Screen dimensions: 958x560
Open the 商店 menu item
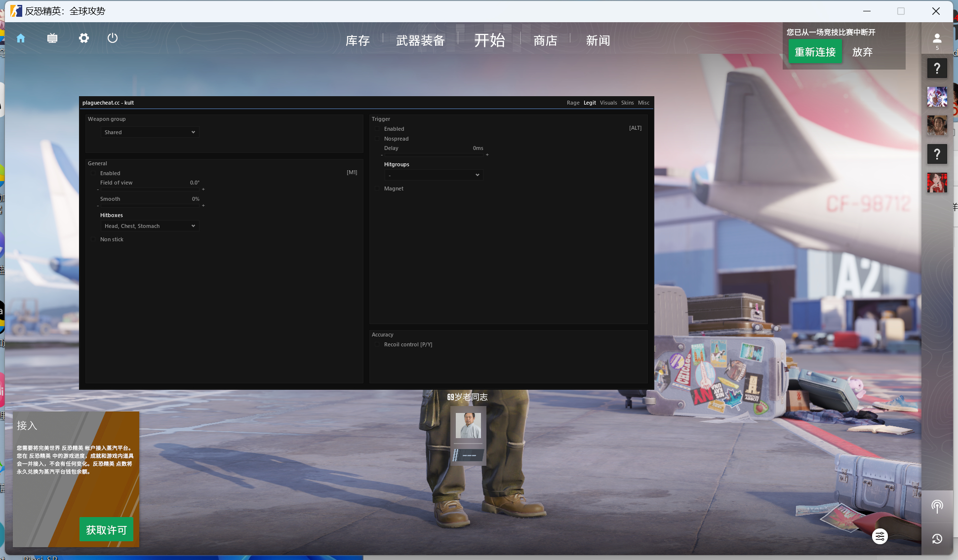point(545,40)
